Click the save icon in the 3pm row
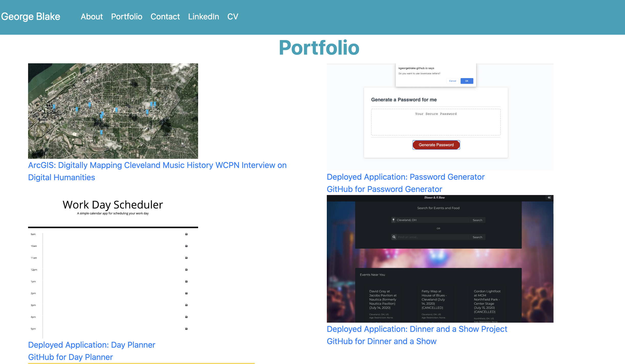This screenshot has height=364, width=625. pos(186,305)
